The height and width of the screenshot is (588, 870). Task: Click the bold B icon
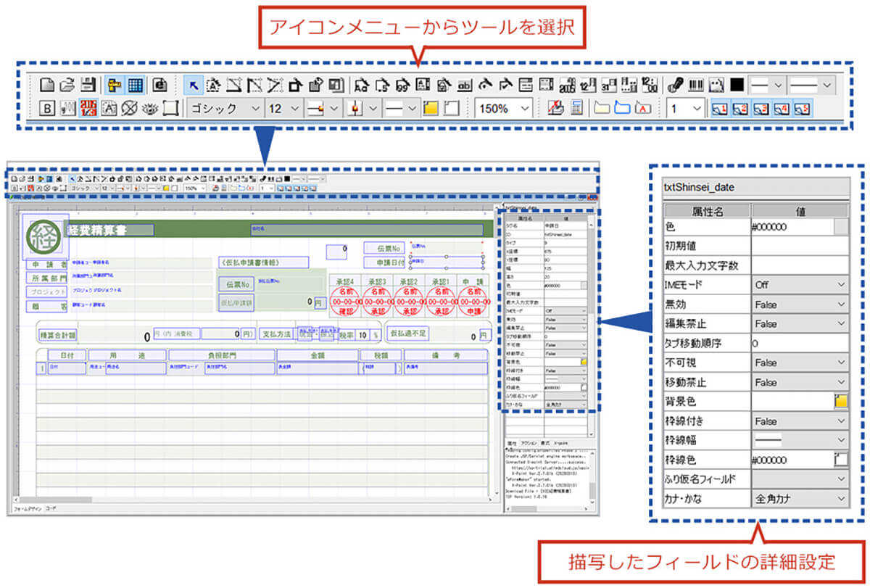[x=48, y=109]
